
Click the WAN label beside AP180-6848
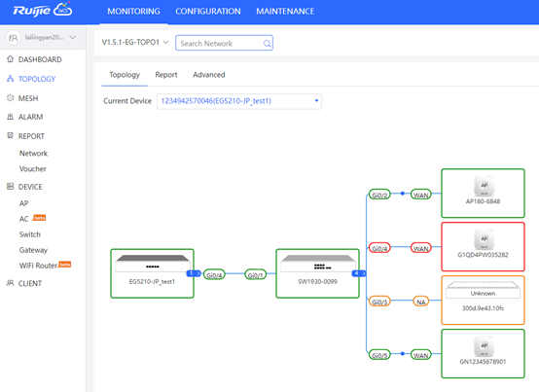tap(420, 195)
